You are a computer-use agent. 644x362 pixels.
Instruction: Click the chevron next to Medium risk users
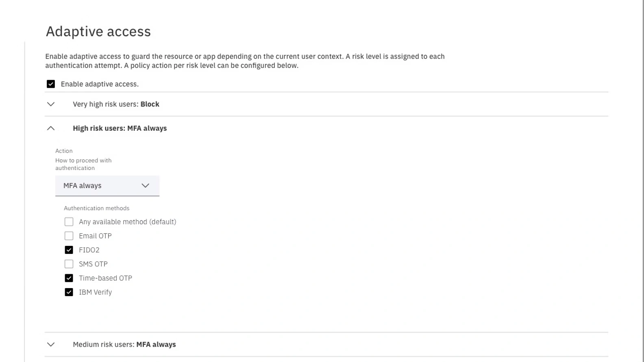[x=51, y=344]
